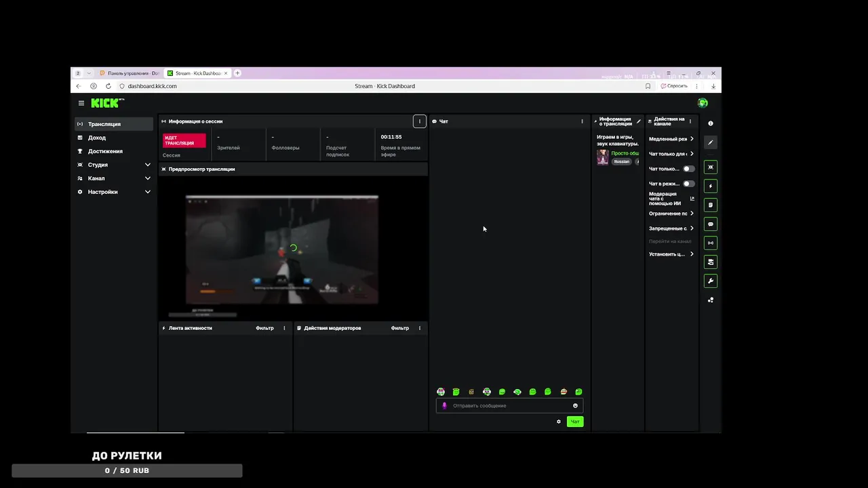This screenshot has width=868, height=488.
Task: Open moderator actions three-dot menu
Action: click(419, 328)
